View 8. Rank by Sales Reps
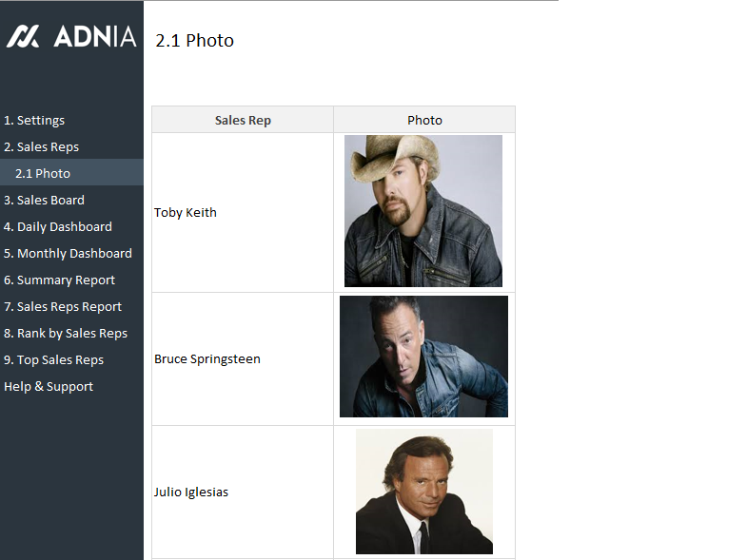This screenshot has width=747, height=560. [66, 334]
